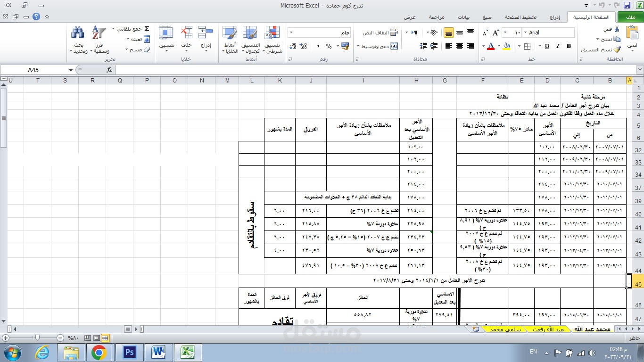Viewport: 644px width, 362px height.
Task: Apply the yellow fill color swatch
Action: tap(507, 46)
